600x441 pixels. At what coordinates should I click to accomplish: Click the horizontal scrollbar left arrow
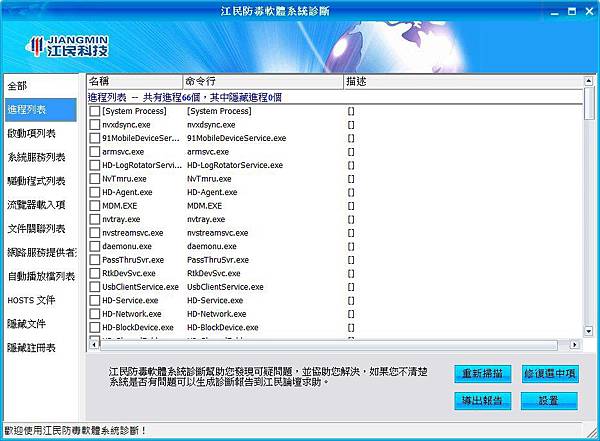(94, 345)
